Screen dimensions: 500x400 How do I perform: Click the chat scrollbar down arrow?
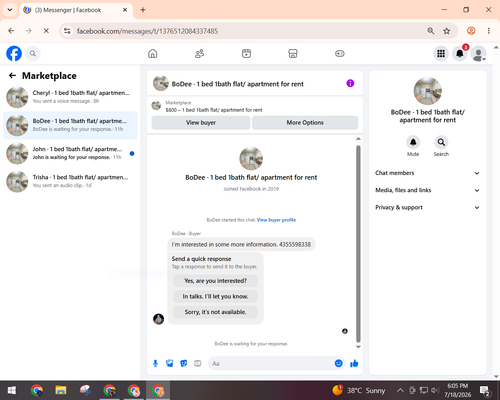(x=358, y=347)
